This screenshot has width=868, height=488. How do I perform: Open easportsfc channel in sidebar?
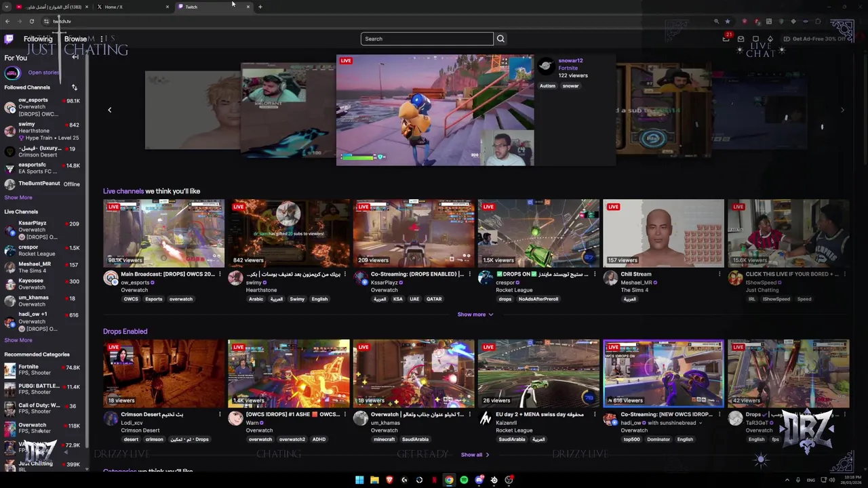click(42, 168)
